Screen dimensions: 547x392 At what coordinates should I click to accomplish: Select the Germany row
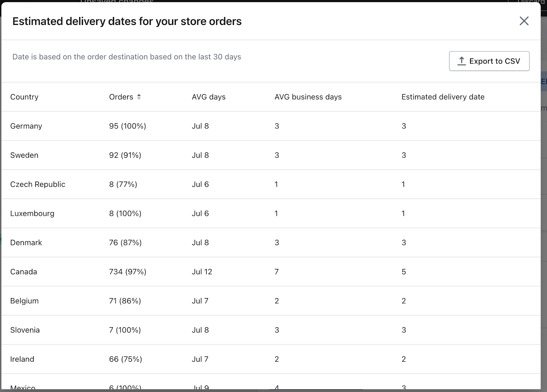(x=26, y=126)
